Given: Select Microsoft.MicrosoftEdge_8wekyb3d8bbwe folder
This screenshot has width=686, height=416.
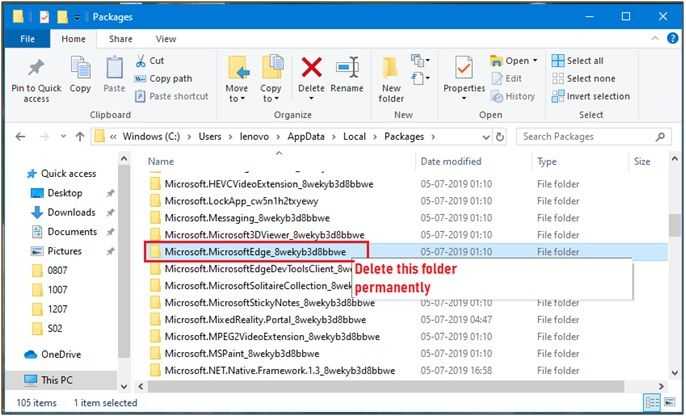Looking at the screenshot, I should pos(256,252).
